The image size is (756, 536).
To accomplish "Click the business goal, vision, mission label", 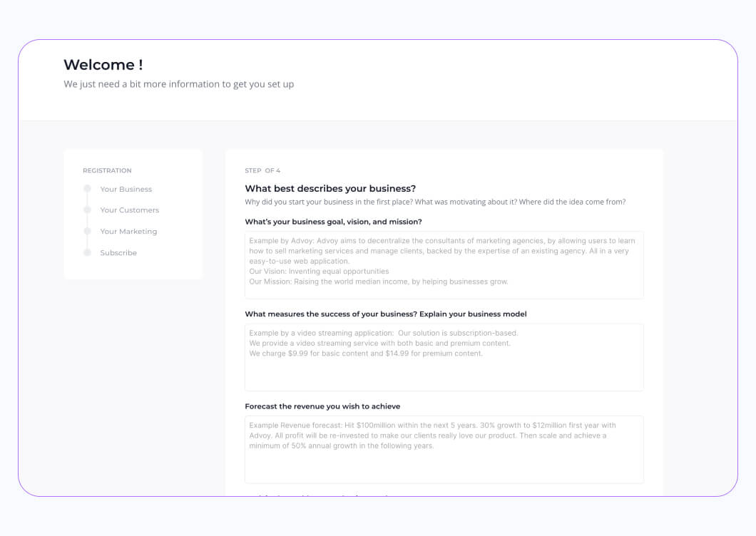I will click(333, 222).
